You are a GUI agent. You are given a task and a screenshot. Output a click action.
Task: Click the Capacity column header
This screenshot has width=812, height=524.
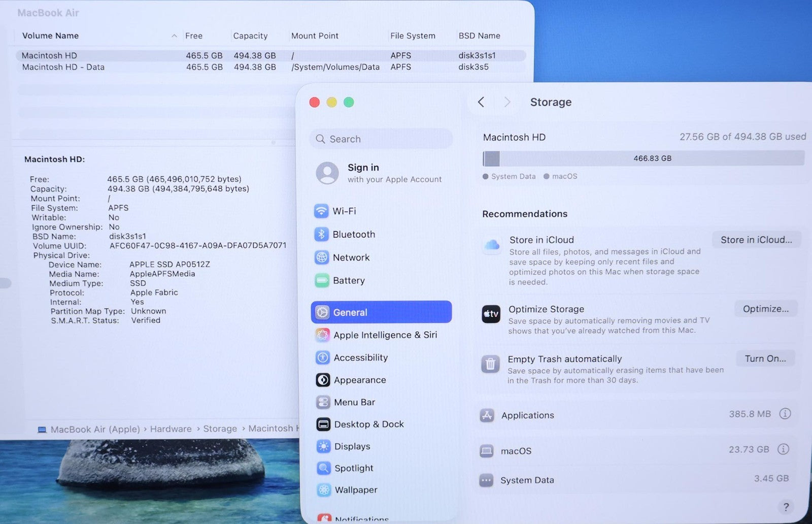250,36
